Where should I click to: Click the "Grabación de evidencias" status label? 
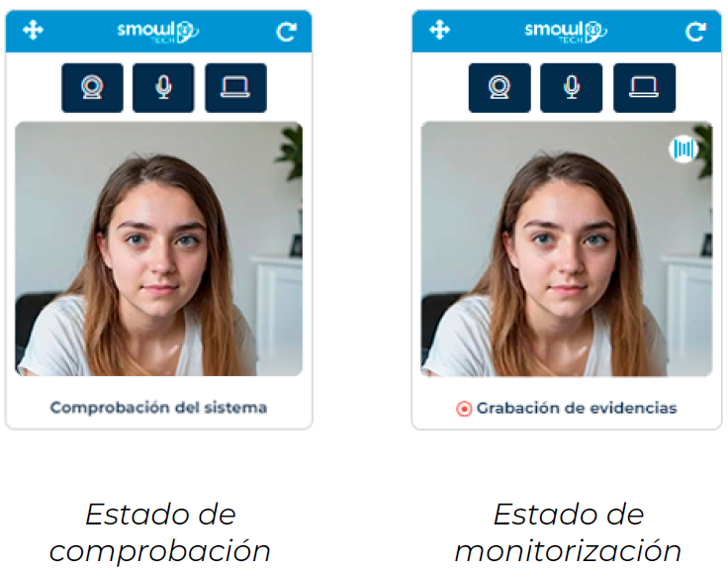577,408
